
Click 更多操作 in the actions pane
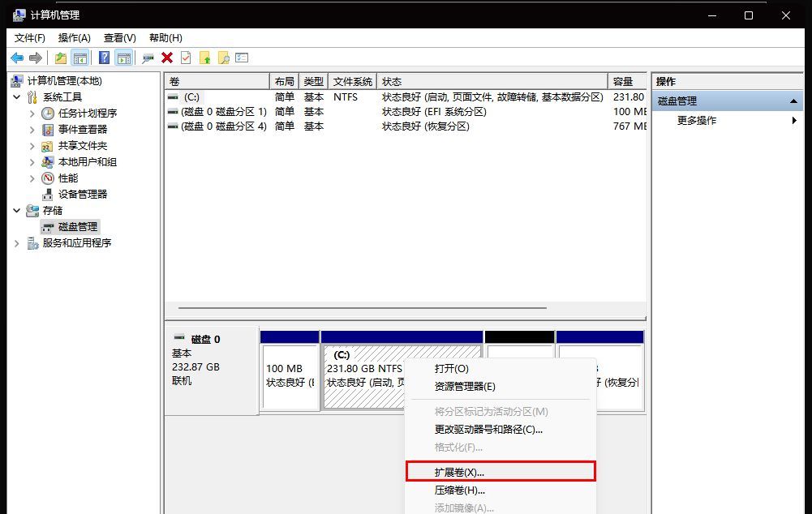[697, 121]
